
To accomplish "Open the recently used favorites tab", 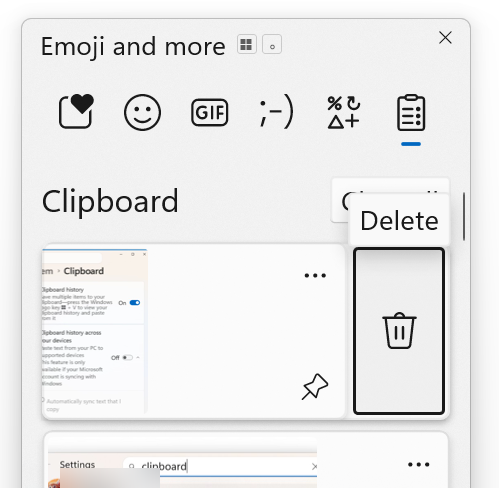I will (76, 112).
